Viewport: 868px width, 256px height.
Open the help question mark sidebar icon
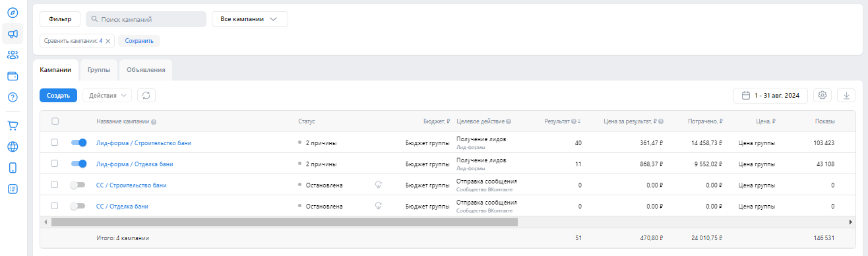point(13,97)
